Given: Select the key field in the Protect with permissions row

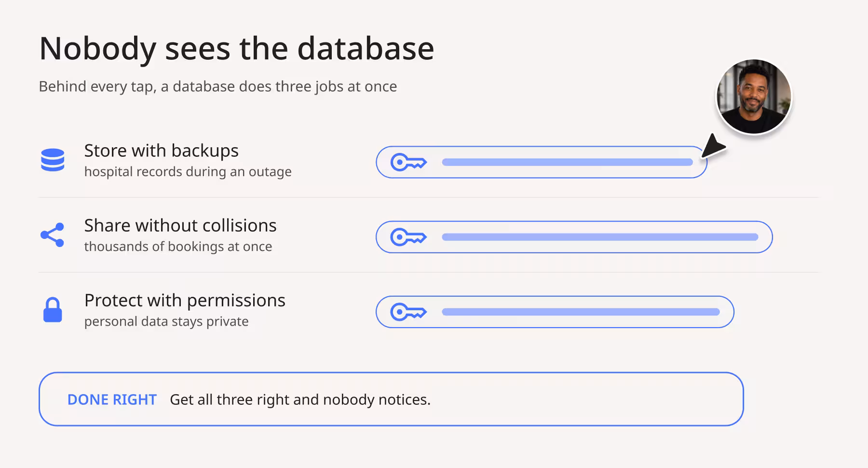Looking at the screenshot, I should 555,312.
